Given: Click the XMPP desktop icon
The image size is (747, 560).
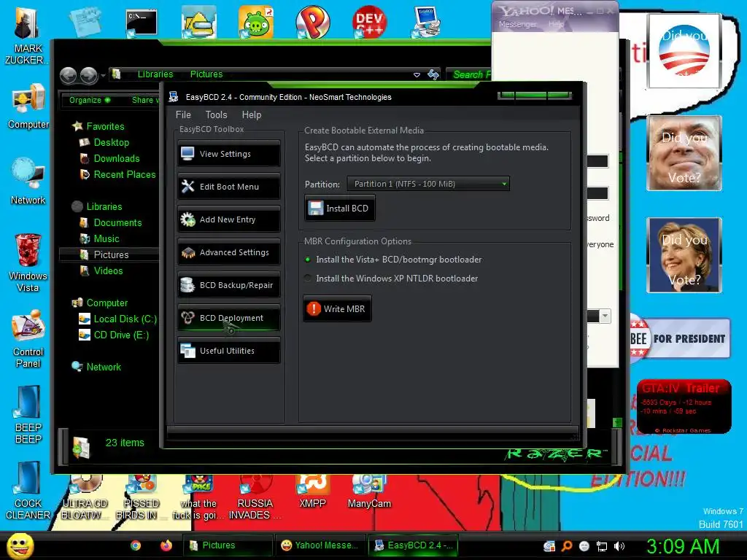Looking at the screenshot, I should tap(312, 491).
